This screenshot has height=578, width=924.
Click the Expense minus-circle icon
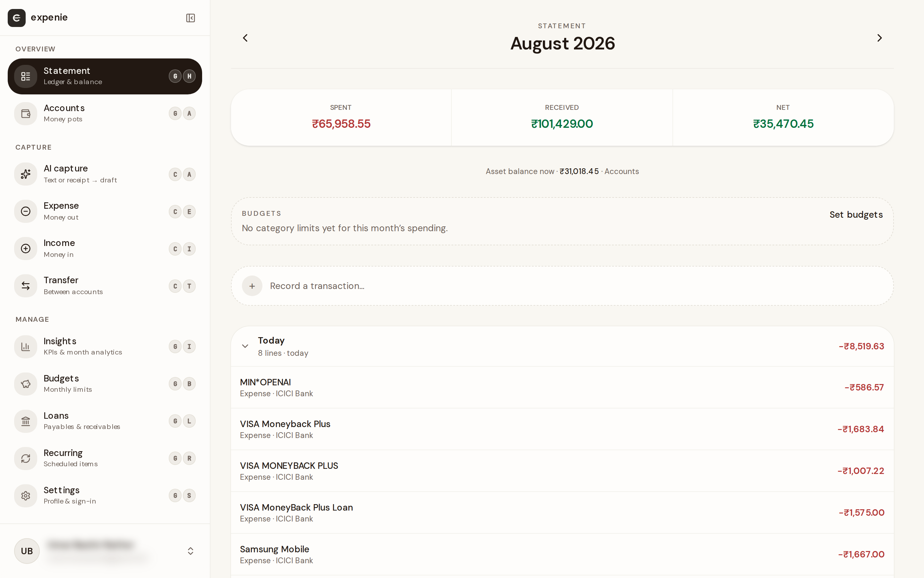point(26,211)
